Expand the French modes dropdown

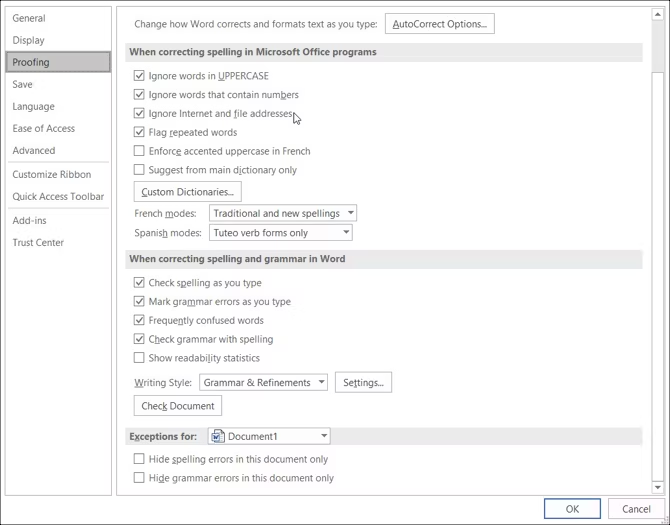tap(283, 213)
